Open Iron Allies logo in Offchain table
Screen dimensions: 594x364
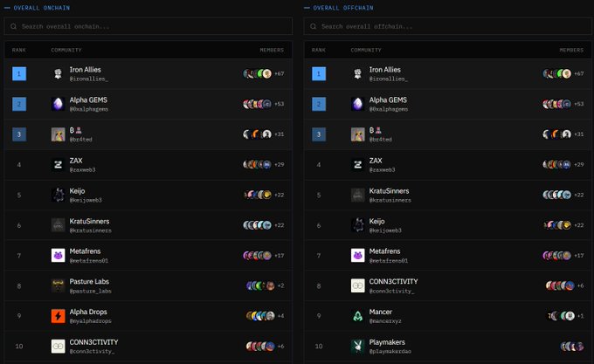[x=357, y=74]
